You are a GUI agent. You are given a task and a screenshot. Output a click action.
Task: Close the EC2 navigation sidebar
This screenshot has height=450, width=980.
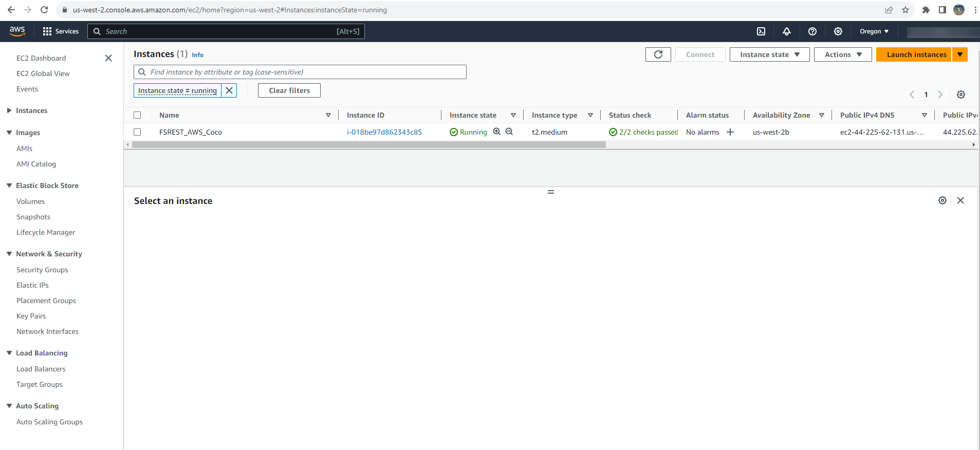(108, 58)
